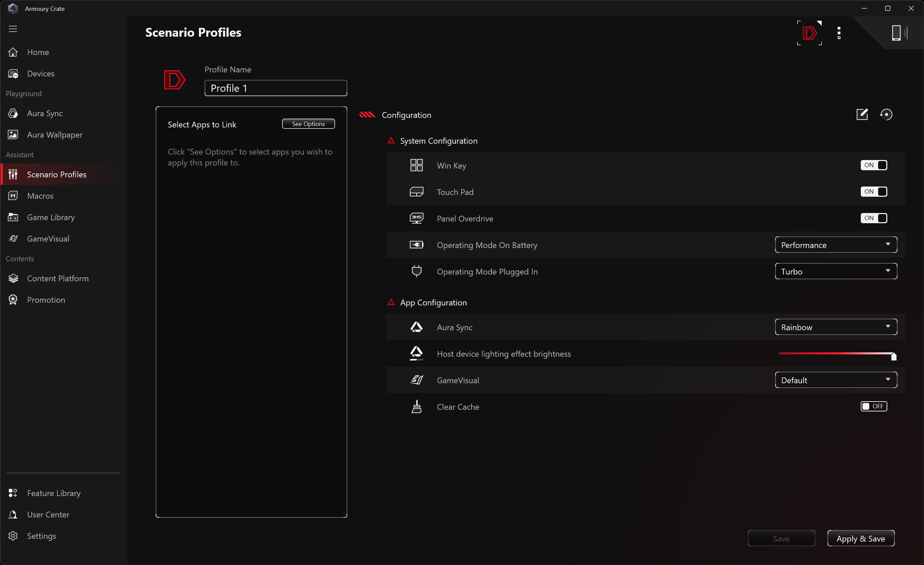The width and height of the screenshot is (924, 565).
Task: Click the Settings gear icon
Action: coord(13,536)
